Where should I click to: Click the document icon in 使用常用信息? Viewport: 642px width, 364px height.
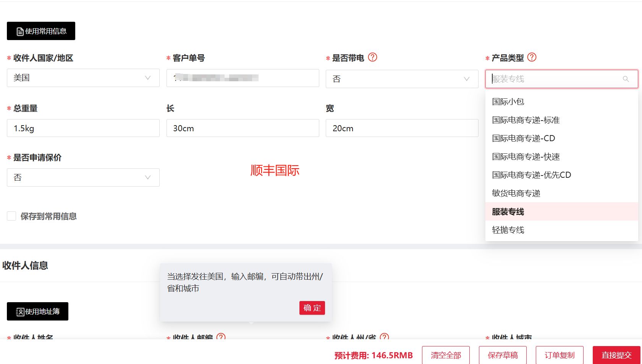20,32
